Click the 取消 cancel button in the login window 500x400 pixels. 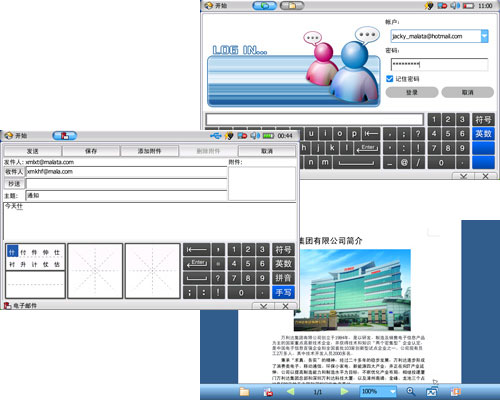pyautogui.click(x=468, y=92)
